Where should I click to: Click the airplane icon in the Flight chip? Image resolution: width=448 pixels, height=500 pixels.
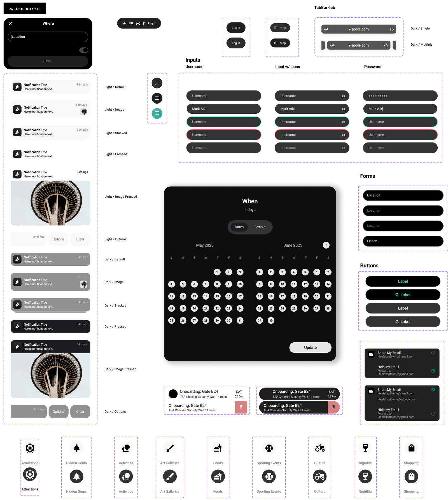(x=124, y=23)
